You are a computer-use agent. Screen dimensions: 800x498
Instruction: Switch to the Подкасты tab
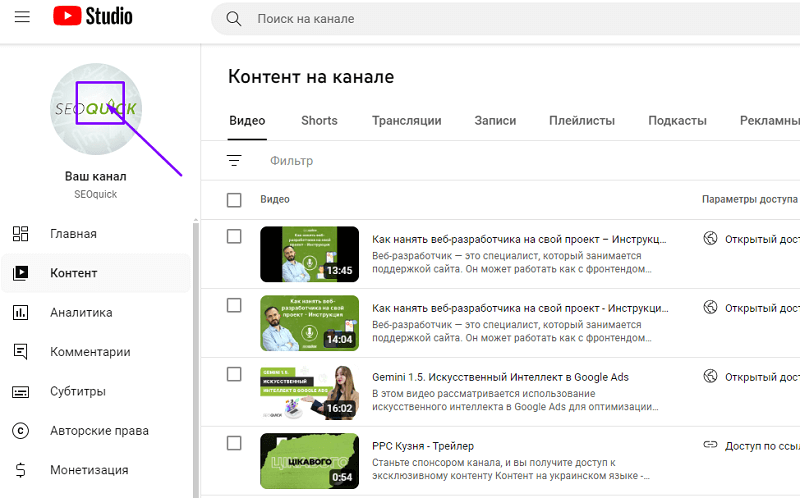(678, 121)
